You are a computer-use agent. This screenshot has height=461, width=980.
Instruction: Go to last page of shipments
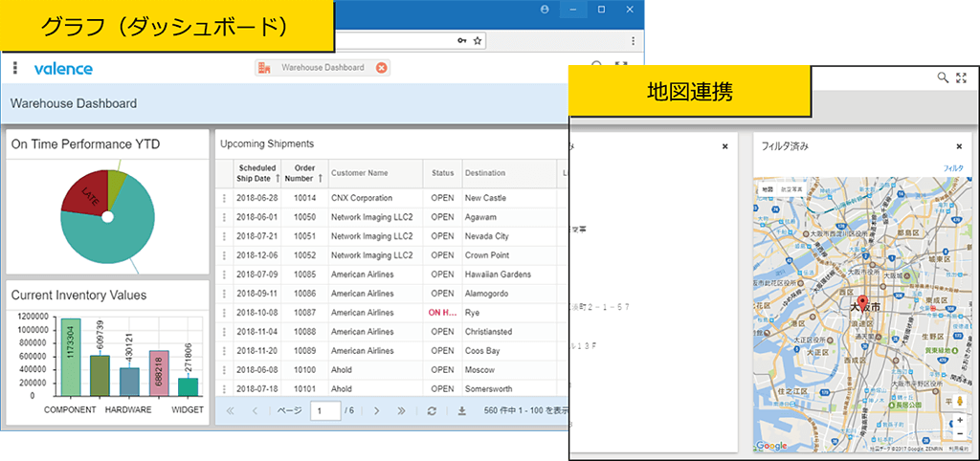coord(401,411)
